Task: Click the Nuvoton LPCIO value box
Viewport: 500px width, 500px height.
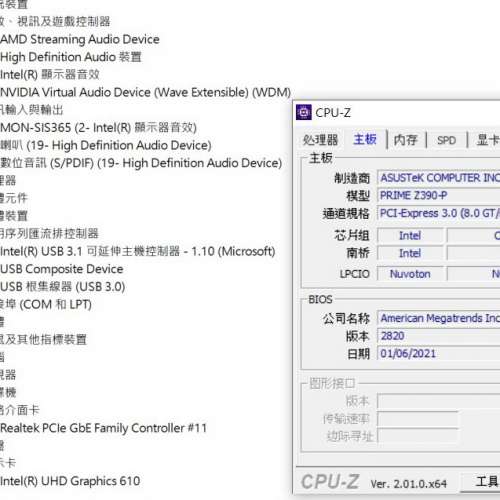Action: pyautogui.click(x=410, y=274)
